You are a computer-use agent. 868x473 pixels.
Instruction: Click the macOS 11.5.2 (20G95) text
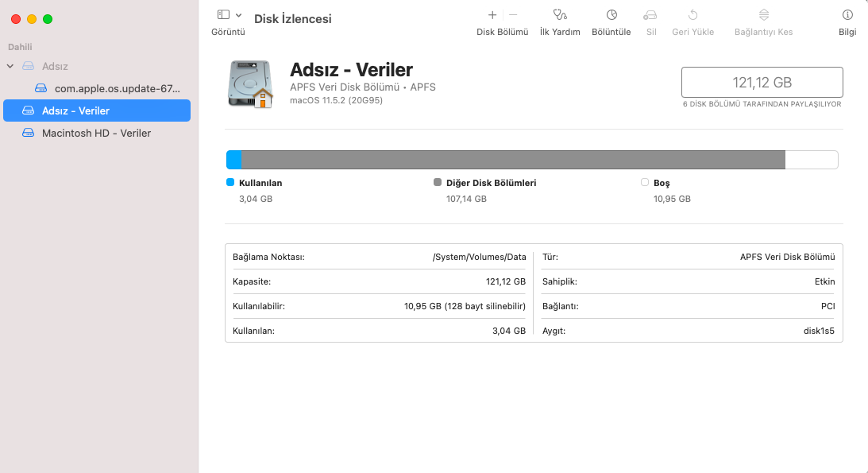point(336,100)
